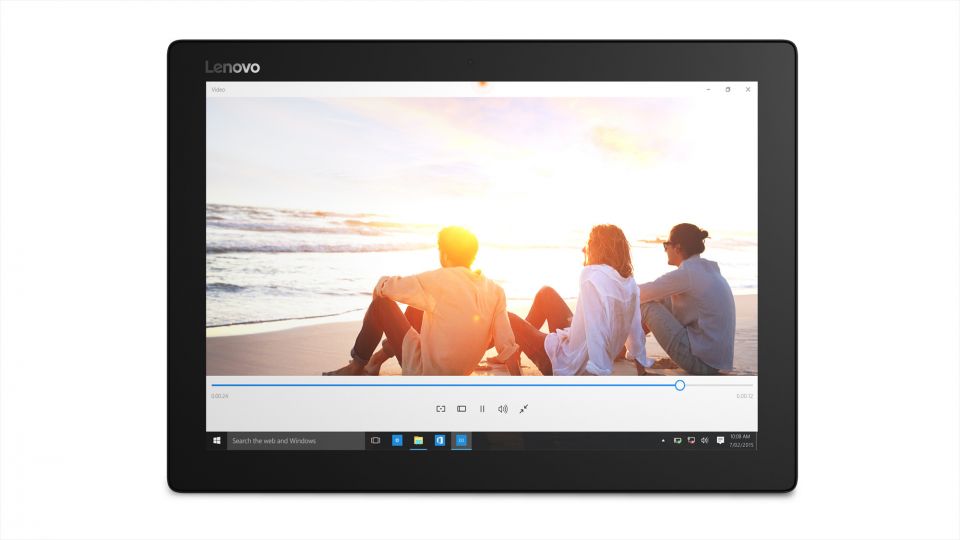Click the volume speaker icon in player

503,409
